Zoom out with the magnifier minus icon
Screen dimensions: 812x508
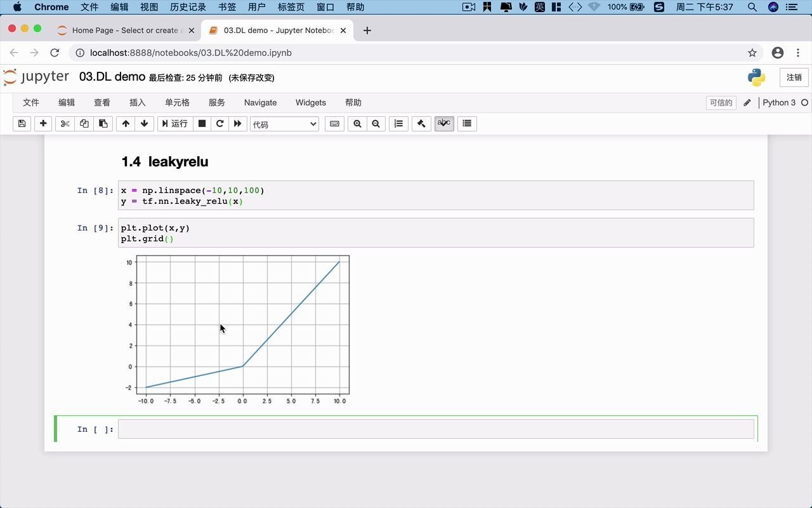tap(376, 124)
